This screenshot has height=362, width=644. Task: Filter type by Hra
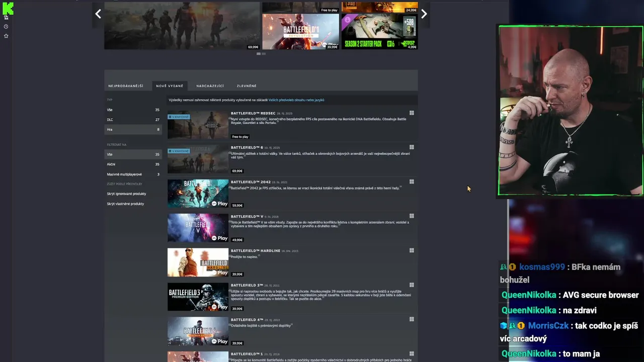tap(133, 129)
